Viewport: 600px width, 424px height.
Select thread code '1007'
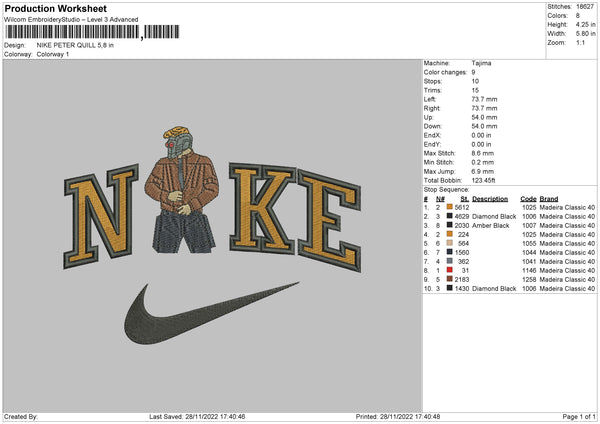[529, 225]
